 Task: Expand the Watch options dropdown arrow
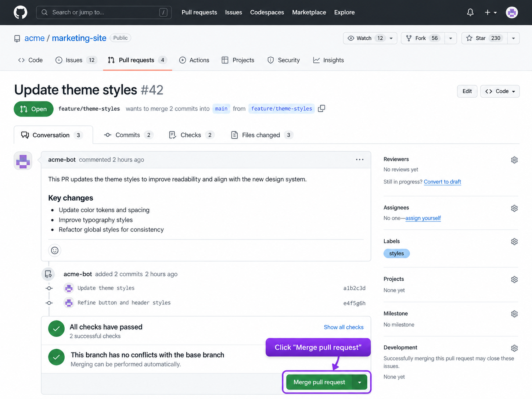[391, 38]
